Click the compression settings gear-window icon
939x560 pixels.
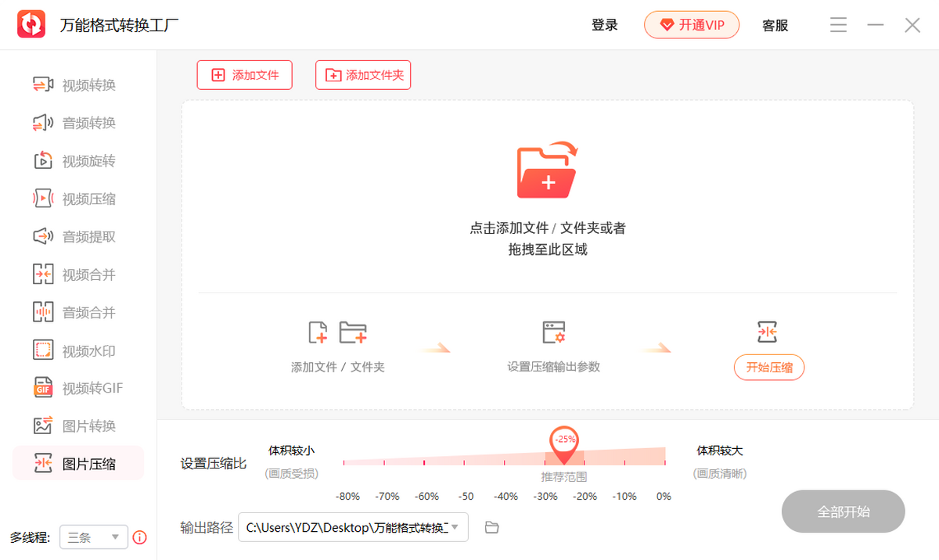[554, 332]
